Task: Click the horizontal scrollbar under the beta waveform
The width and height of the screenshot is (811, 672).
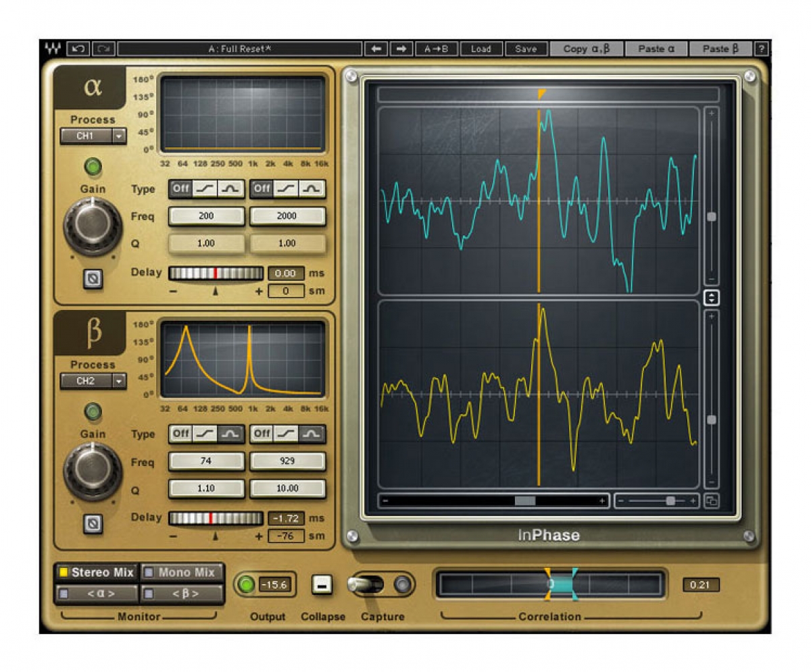Action: coord(493,501)
